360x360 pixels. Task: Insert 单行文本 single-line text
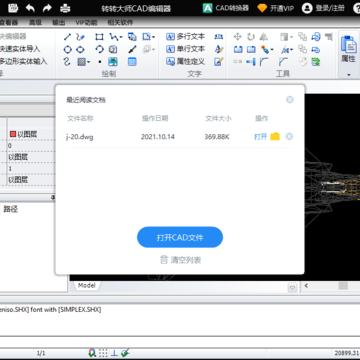coord(185,49)
